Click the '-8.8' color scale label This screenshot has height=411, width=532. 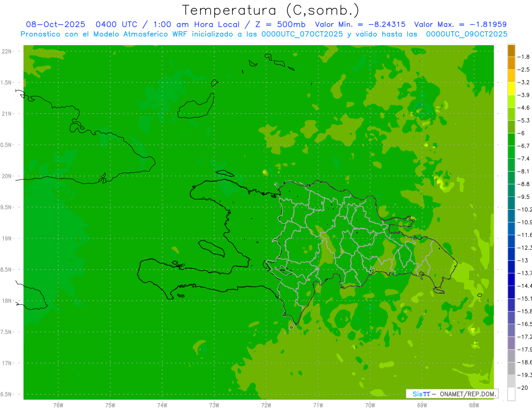[x=524, y=184]
